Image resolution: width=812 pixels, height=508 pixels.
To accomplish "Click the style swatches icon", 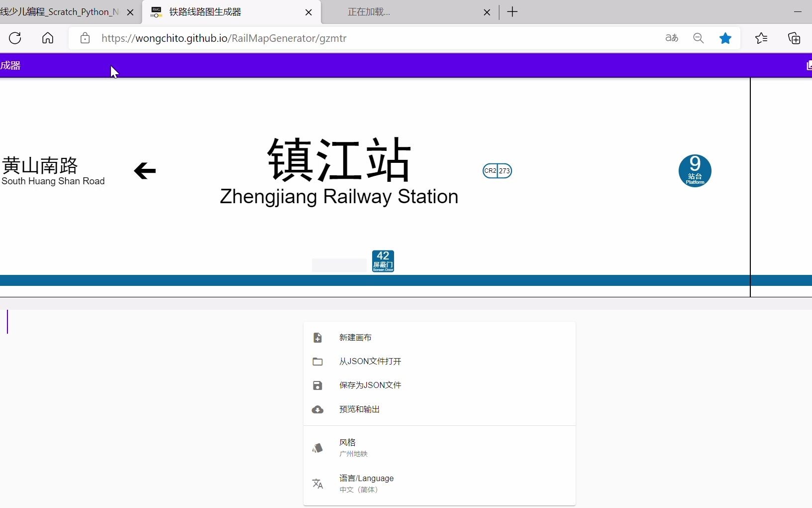I will coord(317,448).
